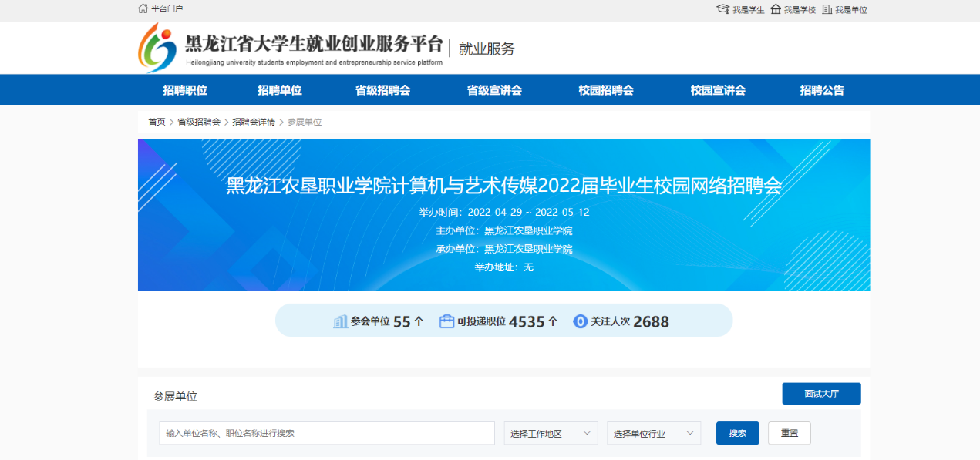
Task: Open the 平台门户 link
Action: tap(167, 8)
